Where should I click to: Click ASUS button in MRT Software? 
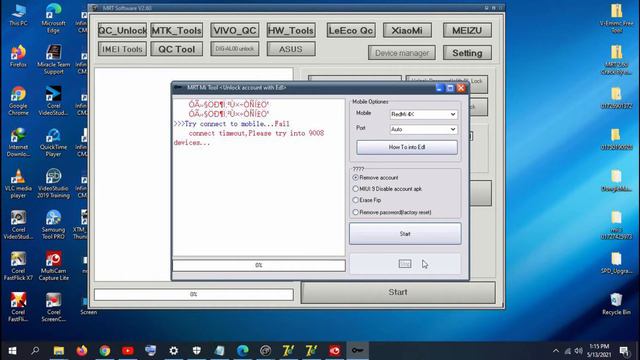[291, 49]
